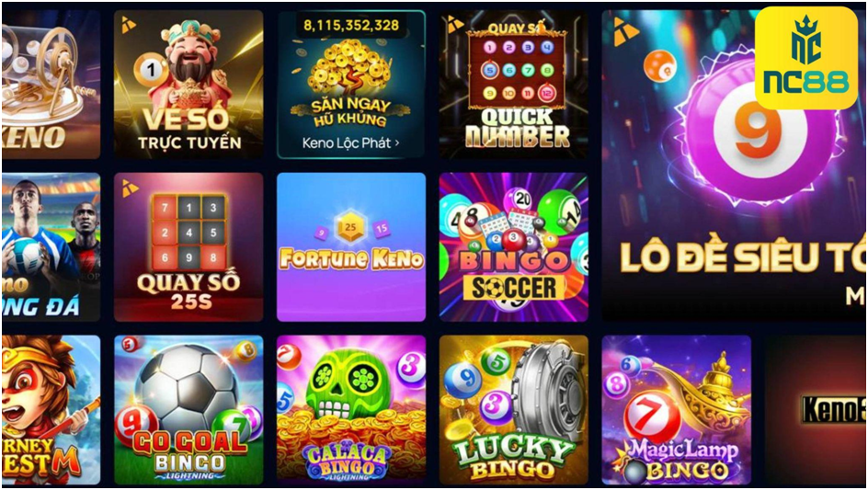Viewport: 868px width, 490px height.
Task: Click the Keno Lộc Phát link arrow
Action: coord(397,143)
